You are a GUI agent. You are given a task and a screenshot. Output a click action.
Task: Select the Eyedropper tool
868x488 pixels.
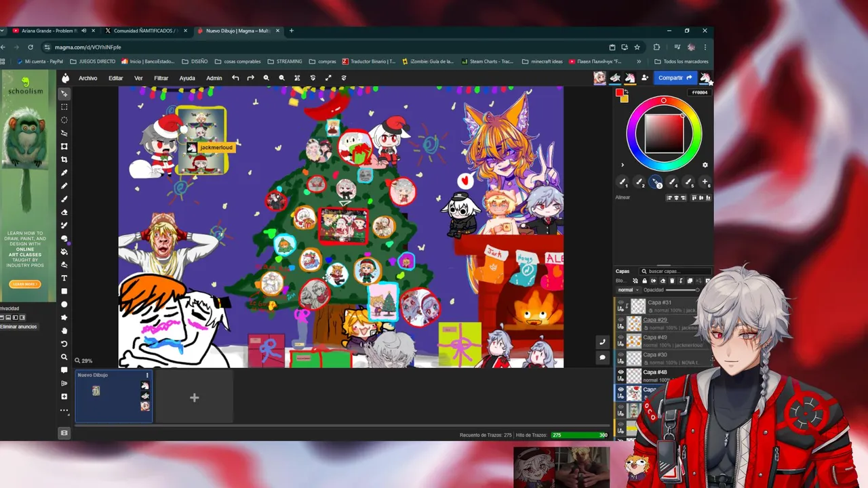coord(64,173)
